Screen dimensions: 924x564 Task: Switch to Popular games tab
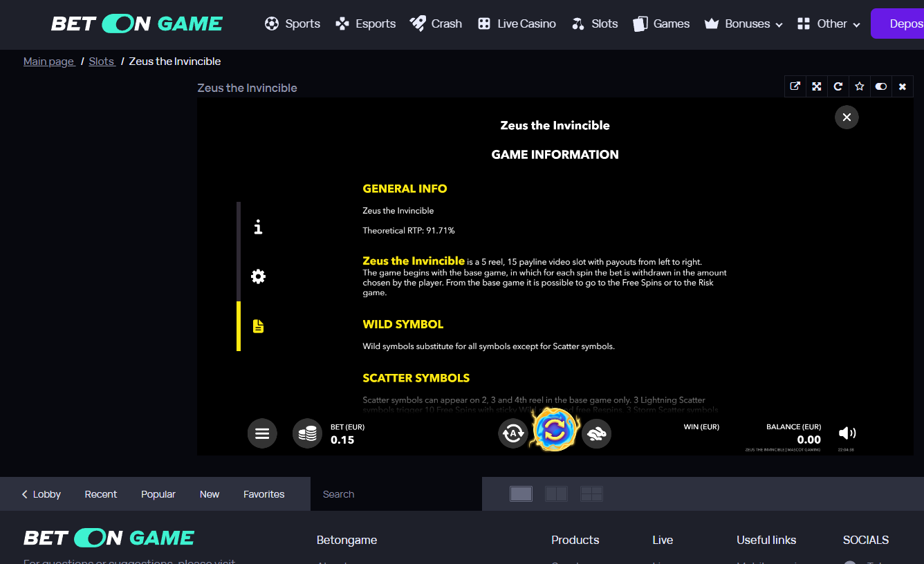click(x=158, y=494)
